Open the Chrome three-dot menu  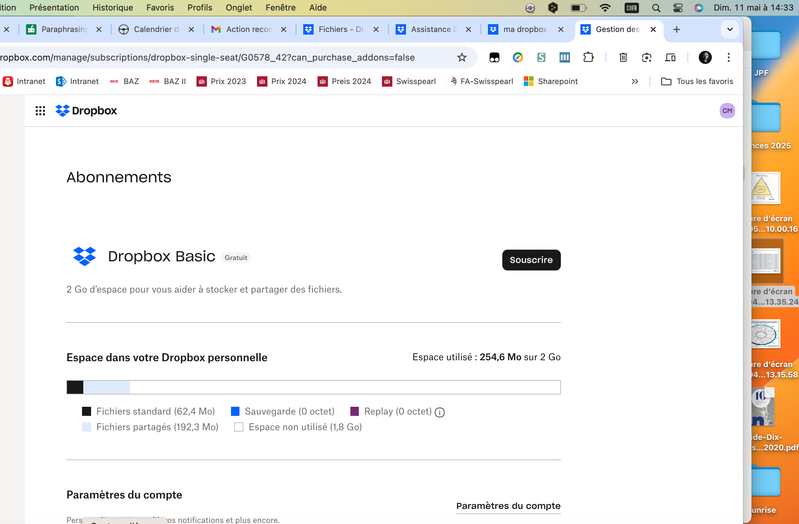pyautogui.click(x=729, y=58)
